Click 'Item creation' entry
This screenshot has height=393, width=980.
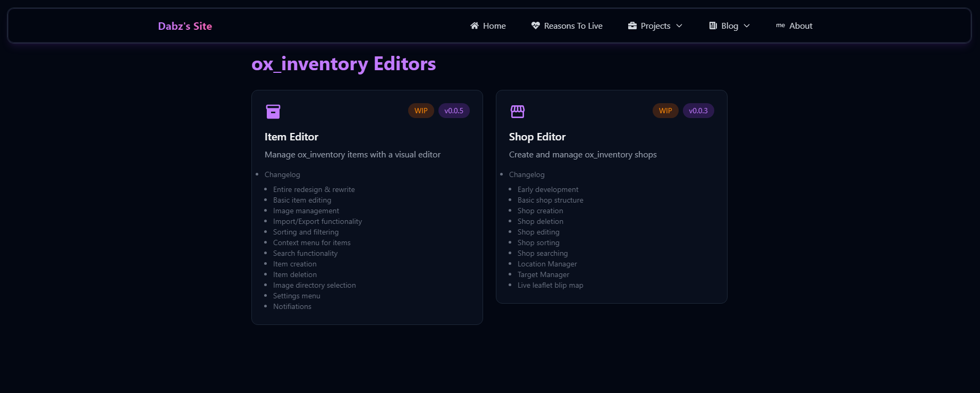click(295, 264)
